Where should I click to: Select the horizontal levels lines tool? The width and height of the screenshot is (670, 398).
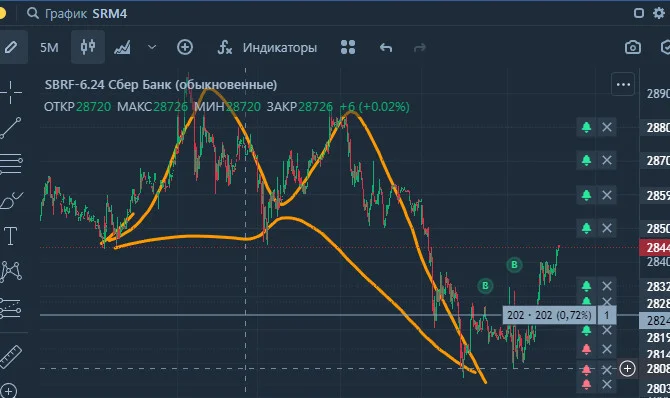(x=11, y=164)
